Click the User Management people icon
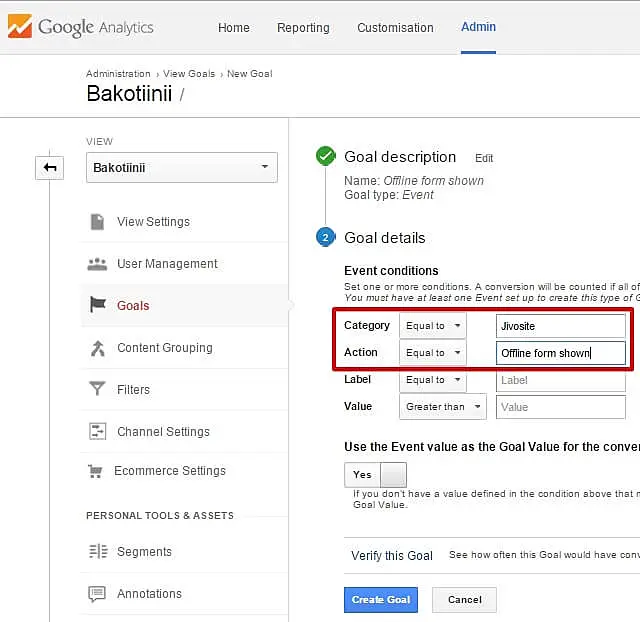640x622 pixels. 97,264
